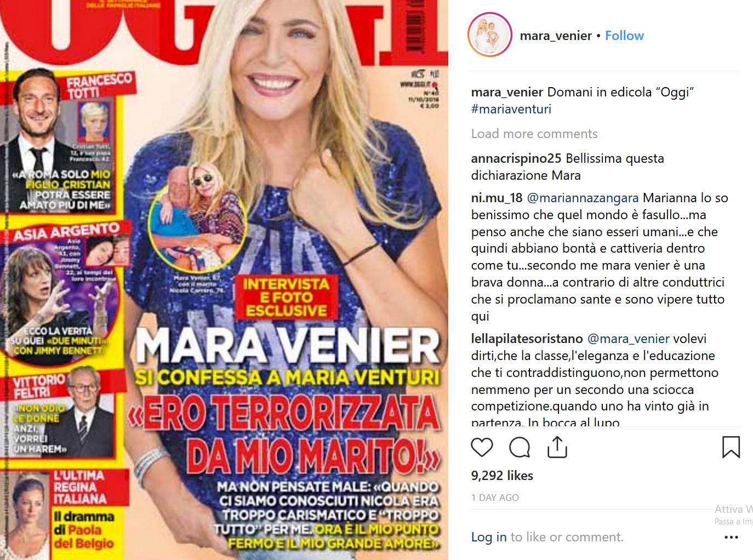Open mara_venier username in post header

[x=556, y=36]
